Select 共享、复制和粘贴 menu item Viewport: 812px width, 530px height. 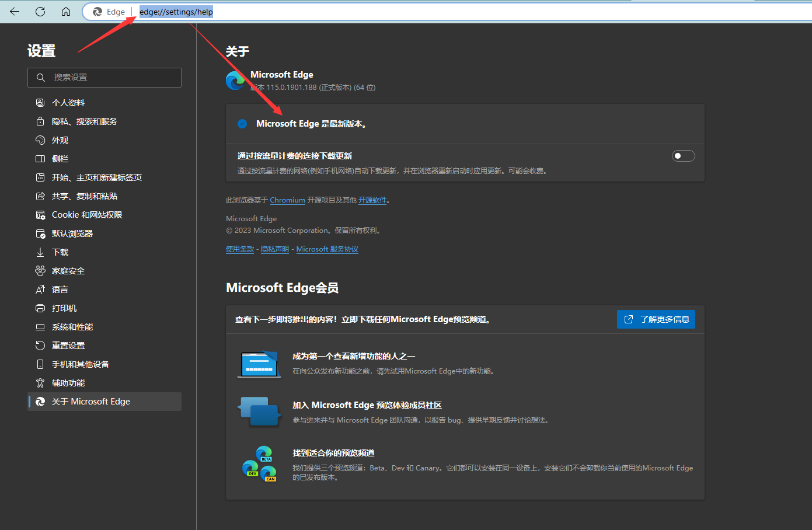click(104, 196)
